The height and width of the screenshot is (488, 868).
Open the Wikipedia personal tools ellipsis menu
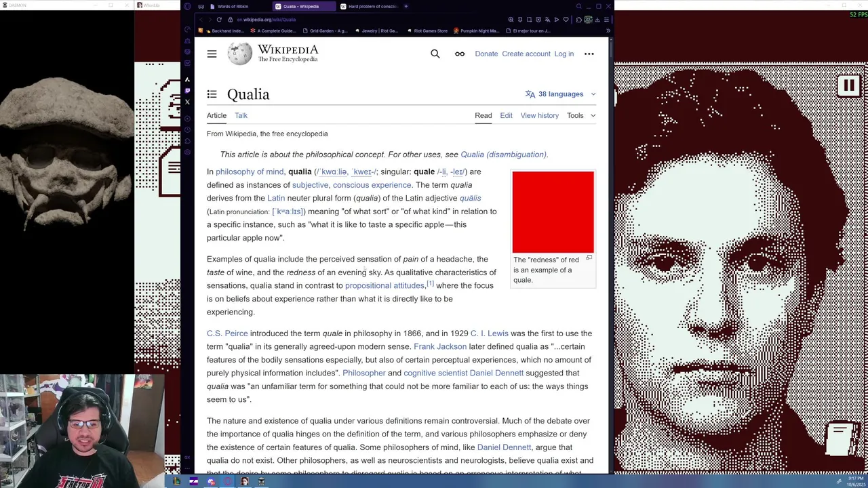click(x=589, y=54)
